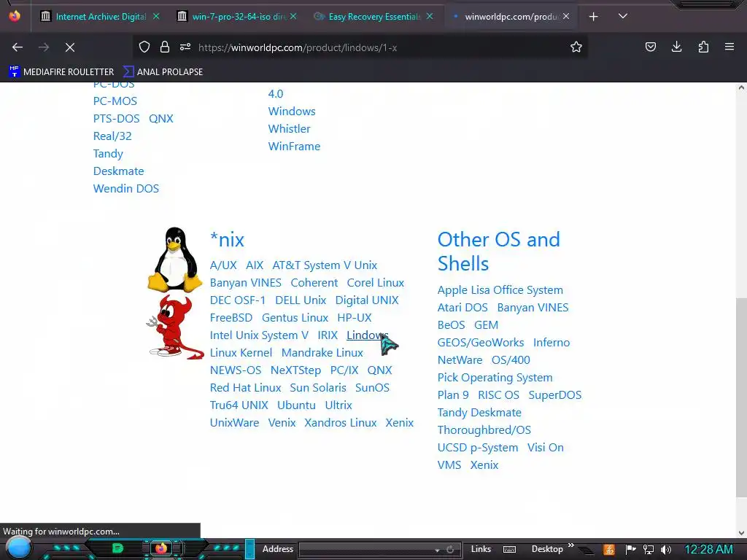Open the WinFrame link

click(294, 147)
